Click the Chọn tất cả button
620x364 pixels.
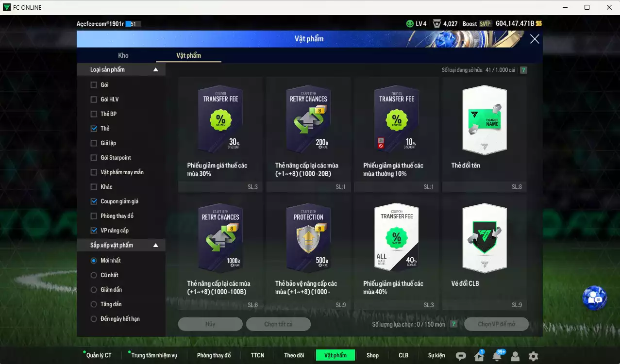[x=278, y=324]
